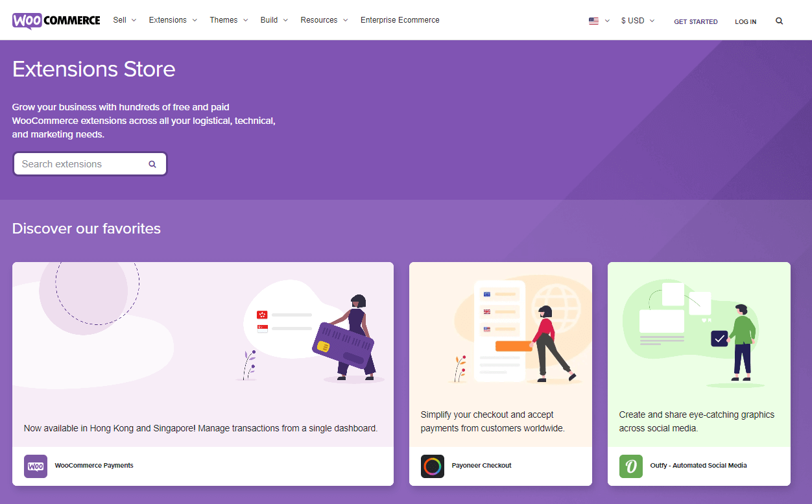Viewport: 812px width, 504px height.
Task: Click LOG IN link
Action: pos(745,21)
